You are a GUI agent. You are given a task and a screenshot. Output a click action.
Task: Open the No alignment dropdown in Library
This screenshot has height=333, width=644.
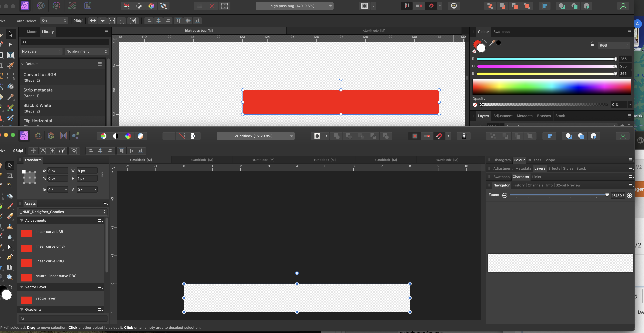click(87, 51)
